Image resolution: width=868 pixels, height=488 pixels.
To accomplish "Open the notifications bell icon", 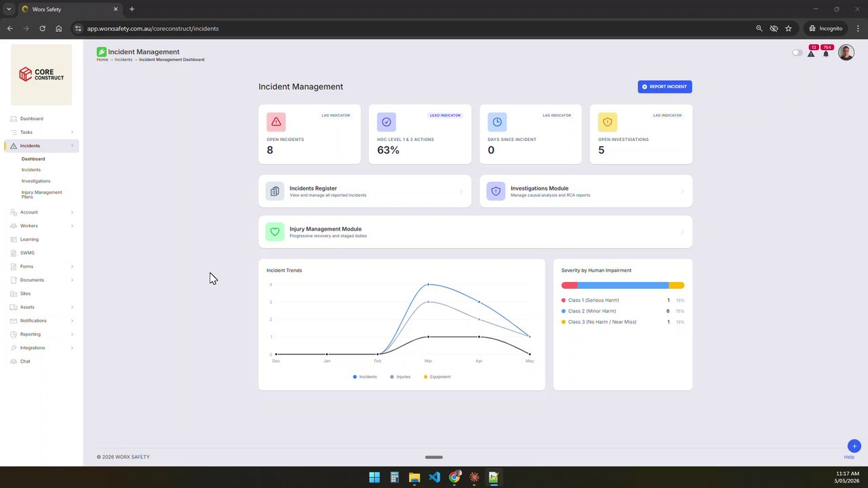I will (x=825, y=54).
